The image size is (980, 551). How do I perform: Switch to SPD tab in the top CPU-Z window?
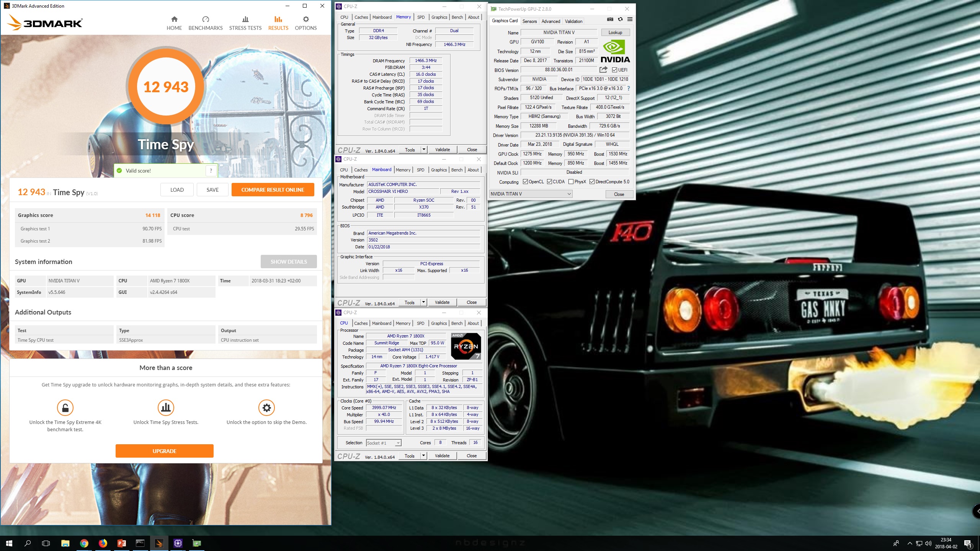pyautogui.click(x=421, y=17)
